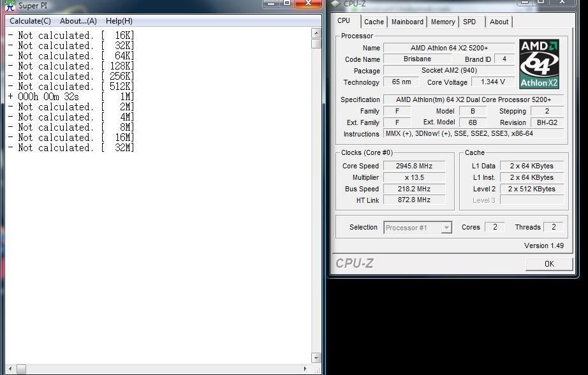Click the CPU-Z title bar icon
Screen dimensions: 588x375
click(335, 3)
